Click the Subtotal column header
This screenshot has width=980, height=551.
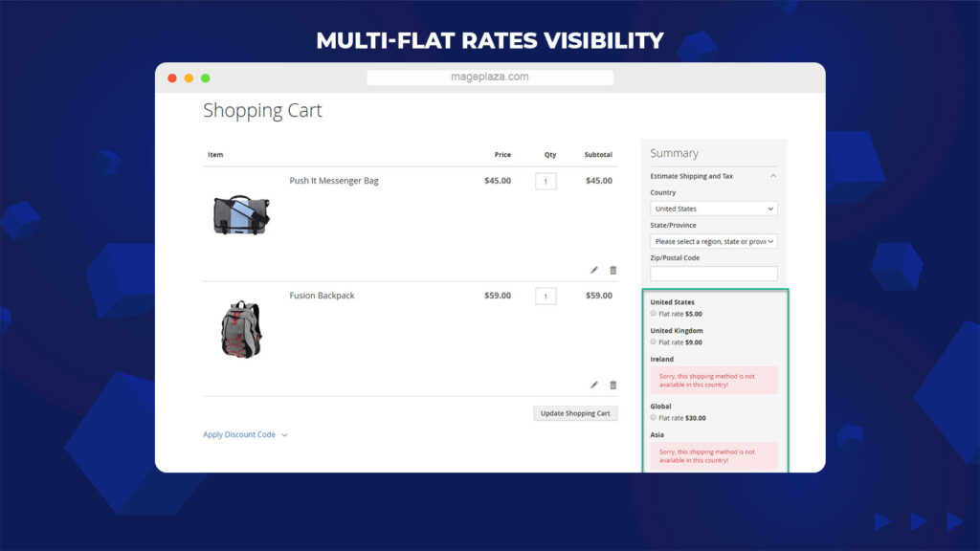click(x=598, y=154)
